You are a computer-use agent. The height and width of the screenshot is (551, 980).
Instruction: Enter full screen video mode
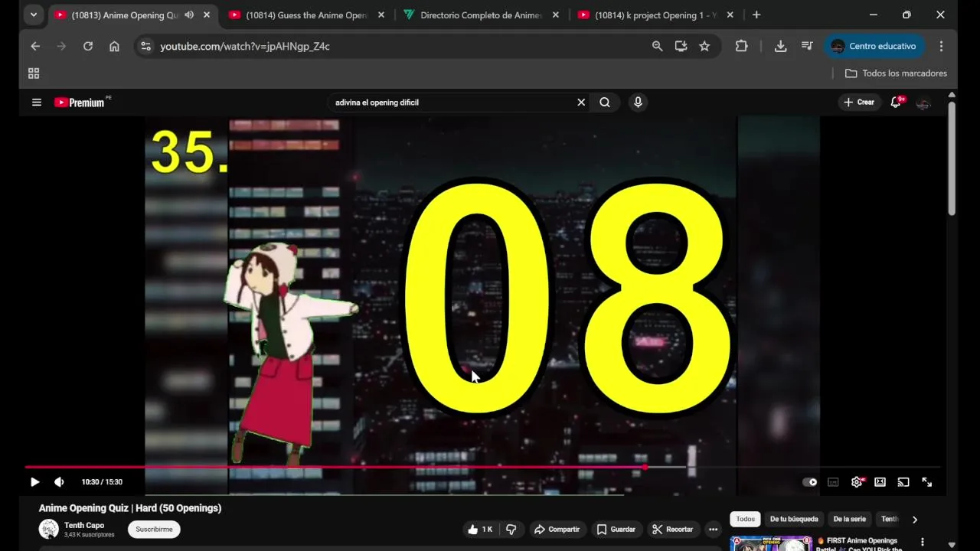(927, 482)
